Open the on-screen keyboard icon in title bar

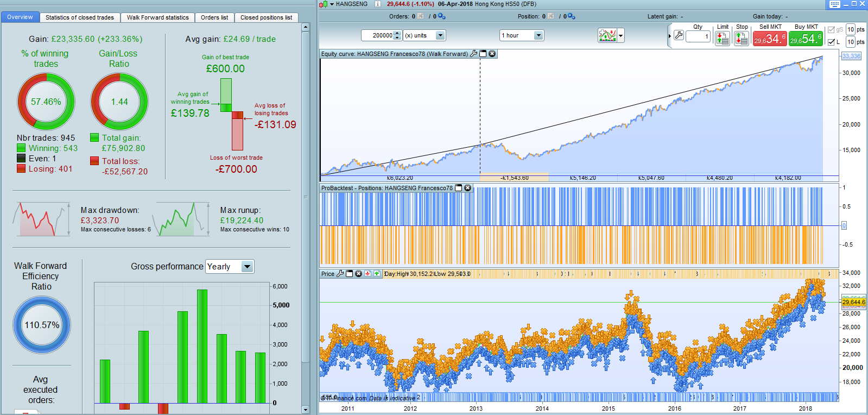(x=835, y=4)
